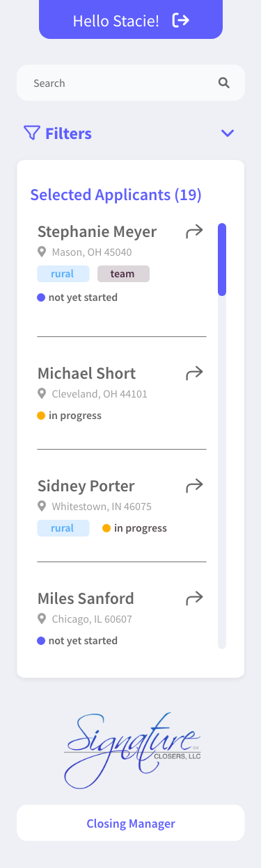
Task: Click the Hello Stacie! button
Action: (x=131, y=19)
